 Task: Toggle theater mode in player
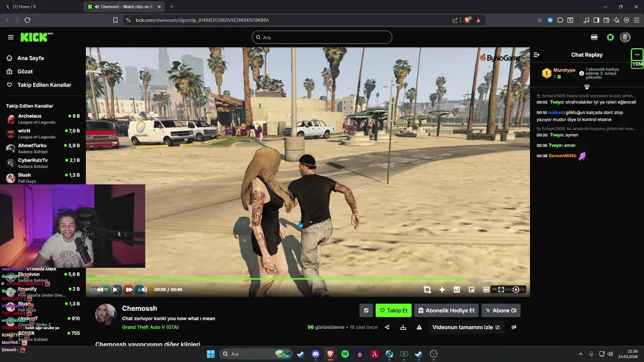coord(486,290)
